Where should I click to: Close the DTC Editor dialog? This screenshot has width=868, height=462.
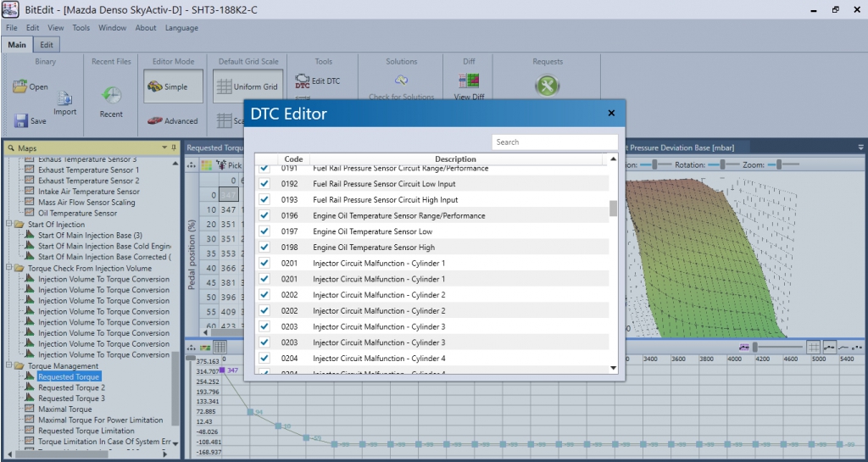(x=611, y=113)
